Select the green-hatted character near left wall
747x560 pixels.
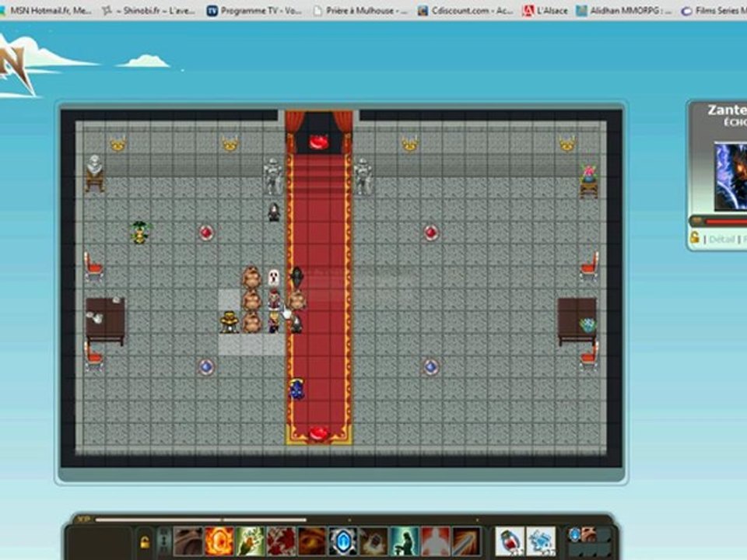coord(139,233)
